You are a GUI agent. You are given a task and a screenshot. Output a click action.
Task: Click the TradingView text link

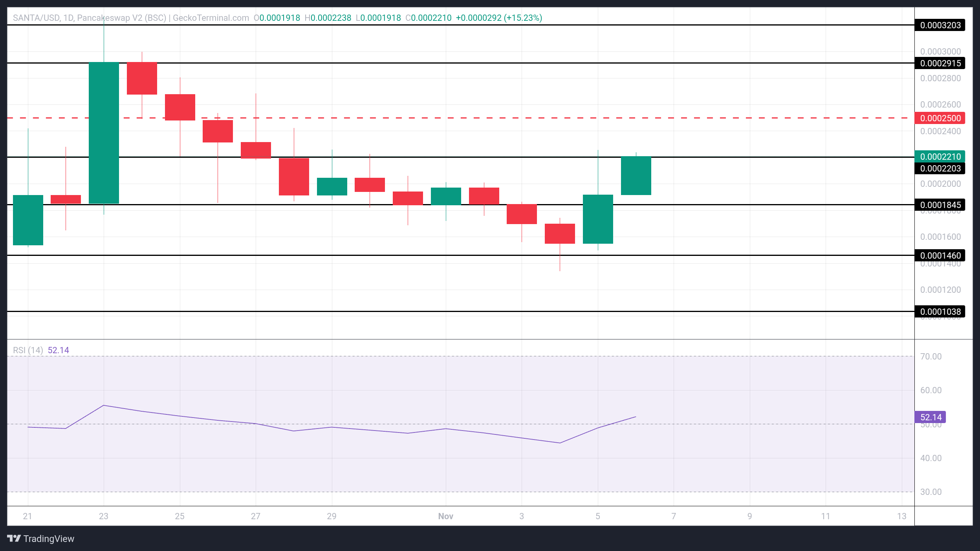click(x=49, y=538)
